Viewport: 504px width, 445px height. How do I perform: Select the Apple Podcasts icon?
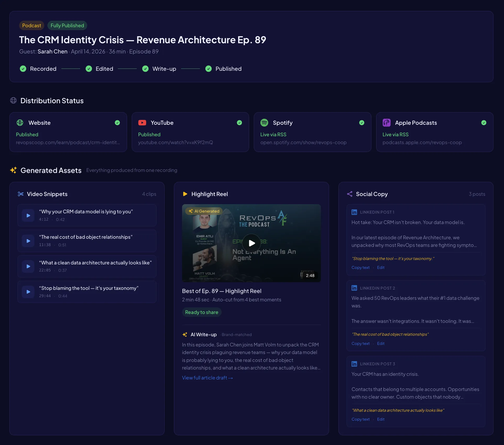[386, 123]
